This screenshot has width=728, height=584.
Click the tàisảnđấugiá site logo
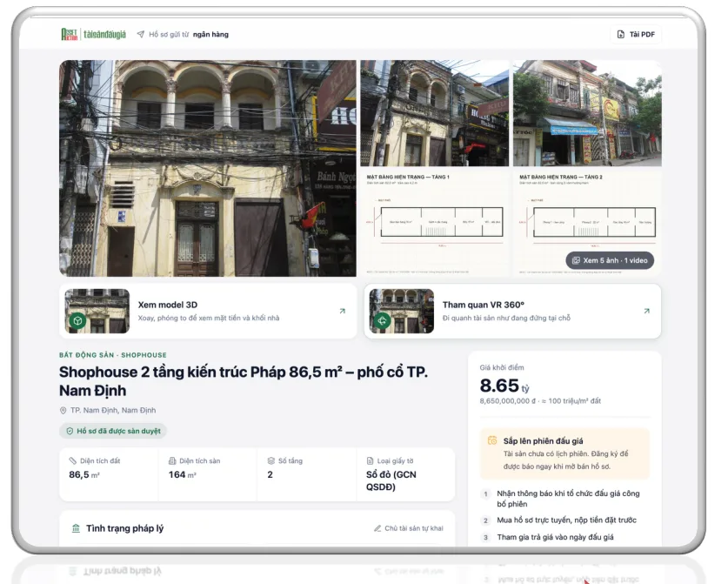pyautogui.click(x=93, y=35)
